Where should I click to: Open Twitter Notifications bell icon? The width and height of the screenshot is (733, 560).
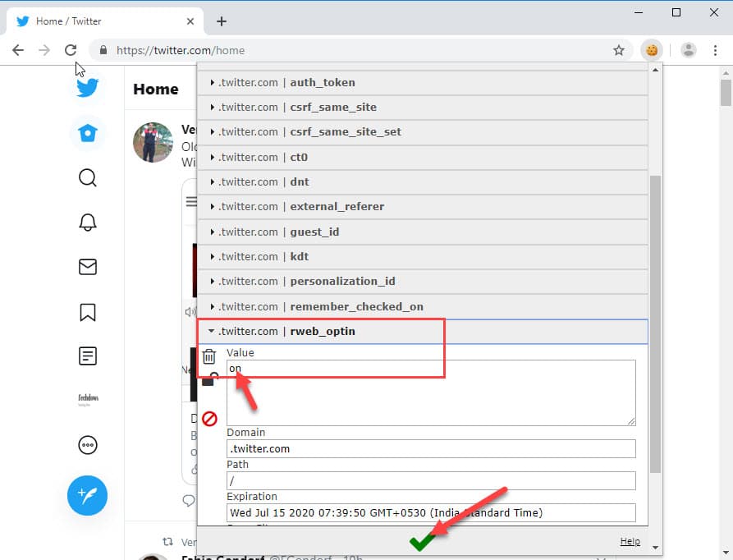(x=87, y=223)
